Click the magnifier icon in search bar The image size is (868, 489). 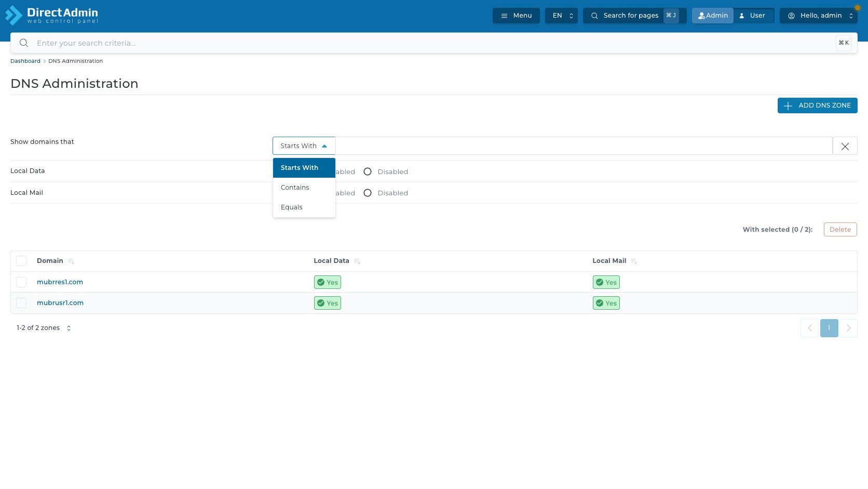24,43
